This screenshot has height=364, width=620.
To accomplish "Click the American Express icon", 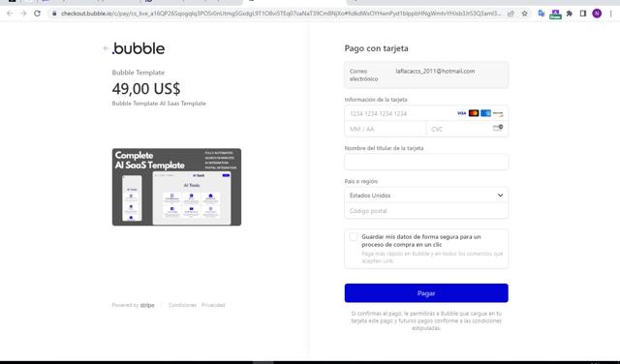I will pos(486,113).
